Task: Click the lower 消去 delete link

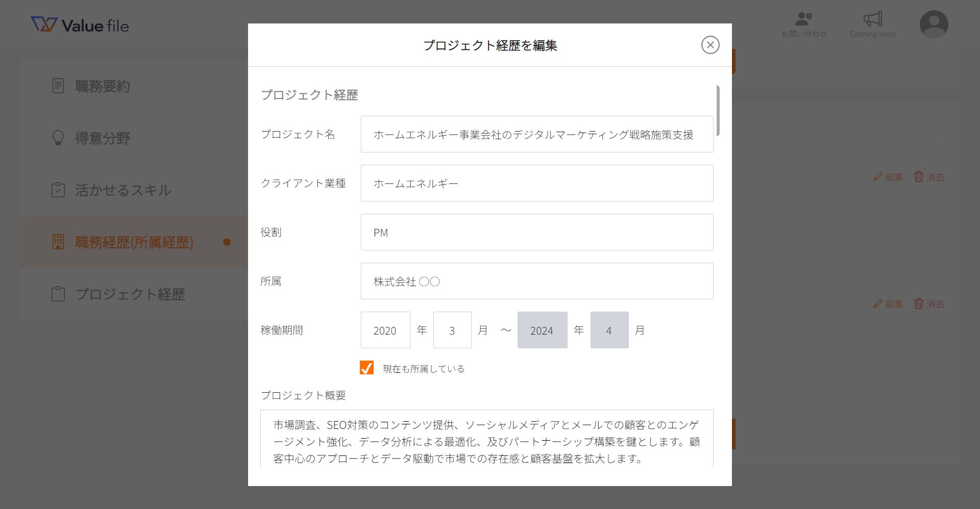Action: 929,304
